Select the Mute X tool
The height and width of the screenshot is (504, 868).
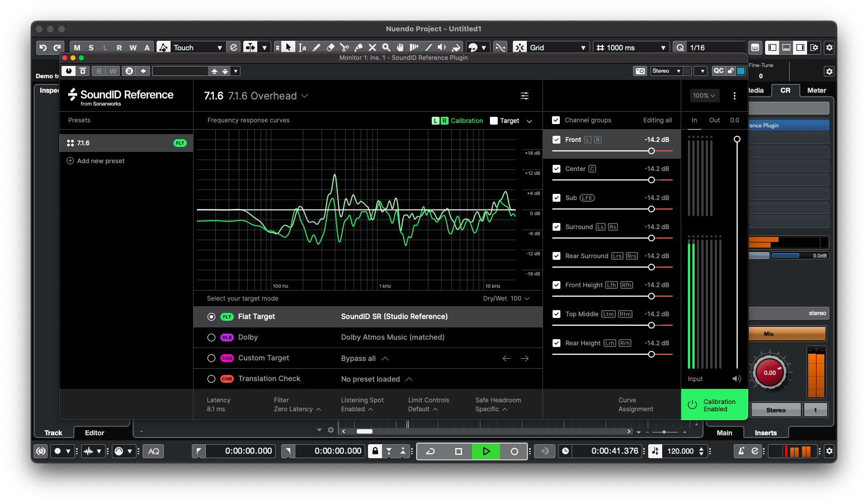pyautogui.click(x=372, y=47)
